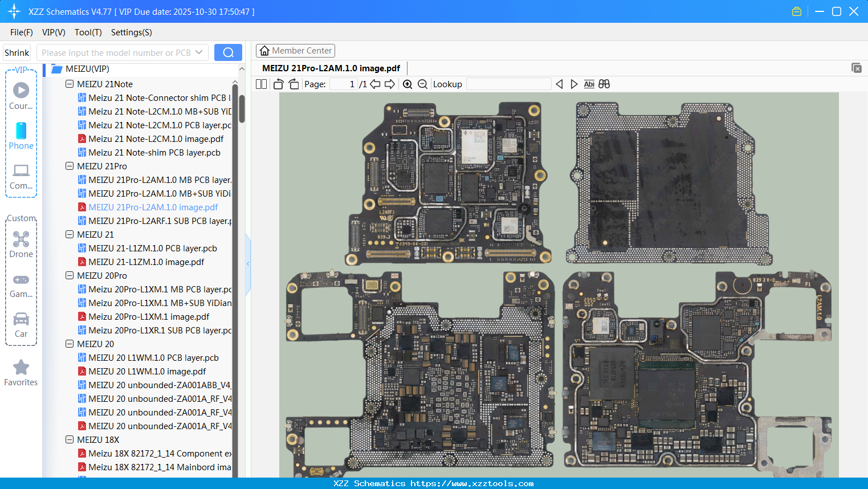Open the Drone category in sidebar
The height and width of the screenshot is (489, 868).
point(21,244)
